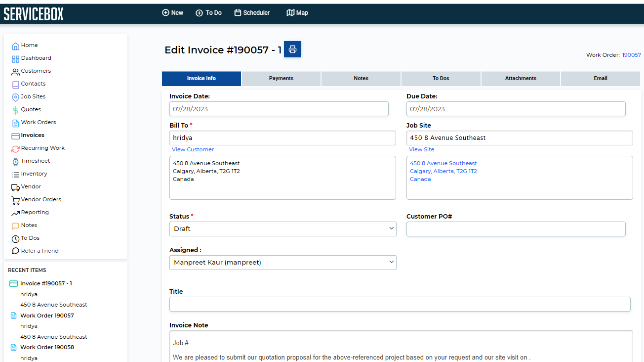Open Work Order 190058 in Recent Items

[x=47, y=347]
